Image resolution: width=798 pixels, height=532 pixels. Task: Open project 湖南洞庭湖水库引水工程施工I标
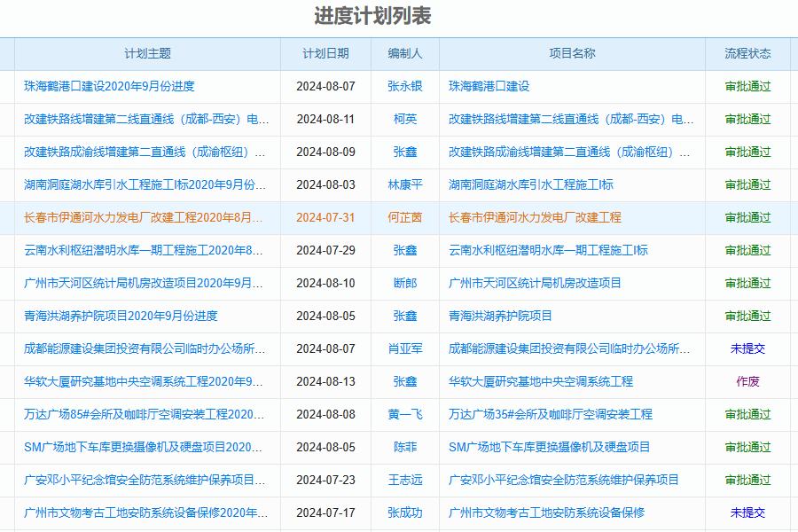pos(531,184)
